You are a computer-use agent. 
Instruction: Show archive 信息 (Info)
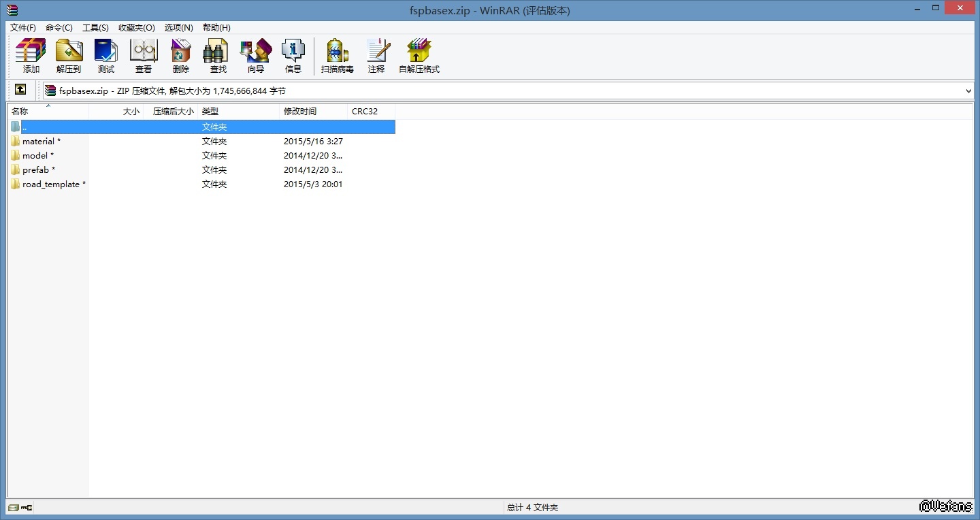[293, 55]
